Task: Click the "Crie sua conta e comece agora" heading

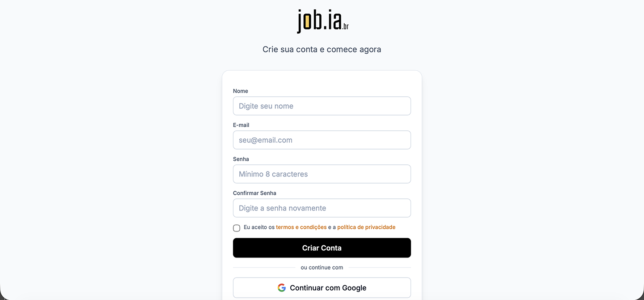Action: [x=322, y=49]
